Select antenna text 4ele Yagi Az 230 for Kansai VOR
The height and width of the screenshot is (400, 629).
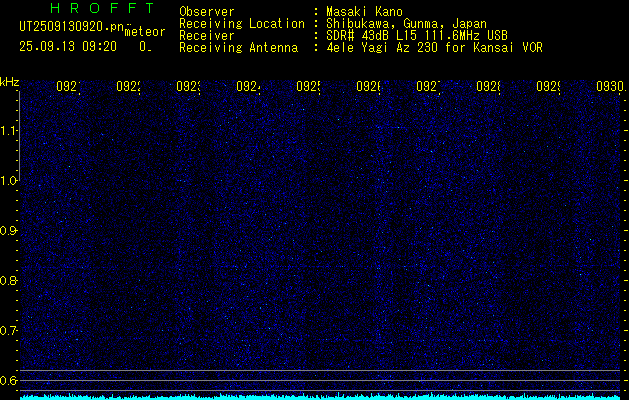pyautogui.click(x=434, y=48)
